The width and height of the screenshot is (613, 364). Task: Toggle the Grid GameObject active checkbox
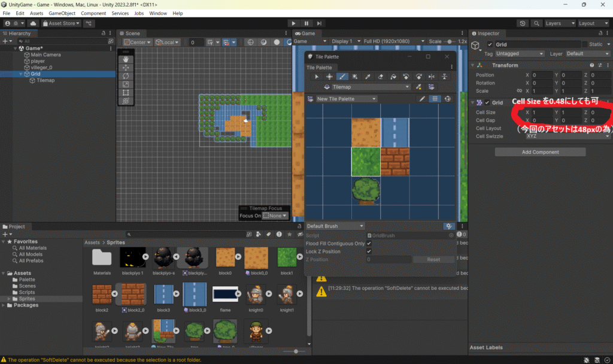(490, 44)
